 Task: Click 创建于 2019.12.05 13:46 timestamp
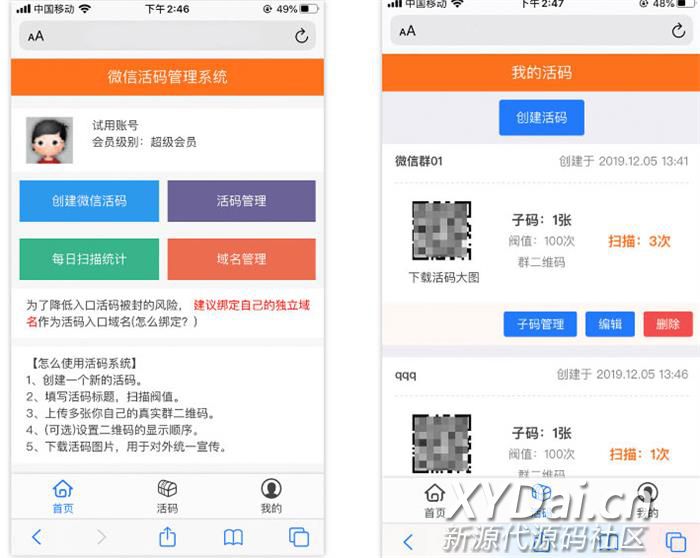click(x=622, y=374)
